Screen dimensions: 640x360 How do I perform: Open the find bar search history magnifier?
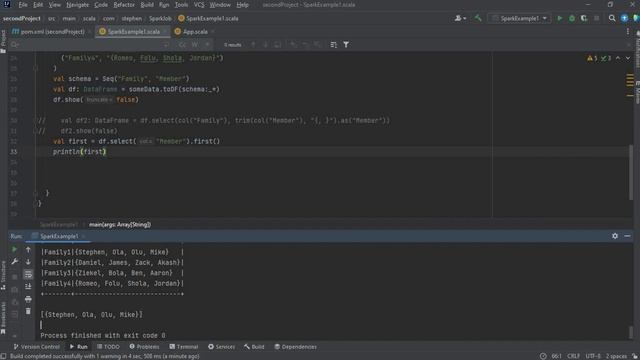[15, 44]
